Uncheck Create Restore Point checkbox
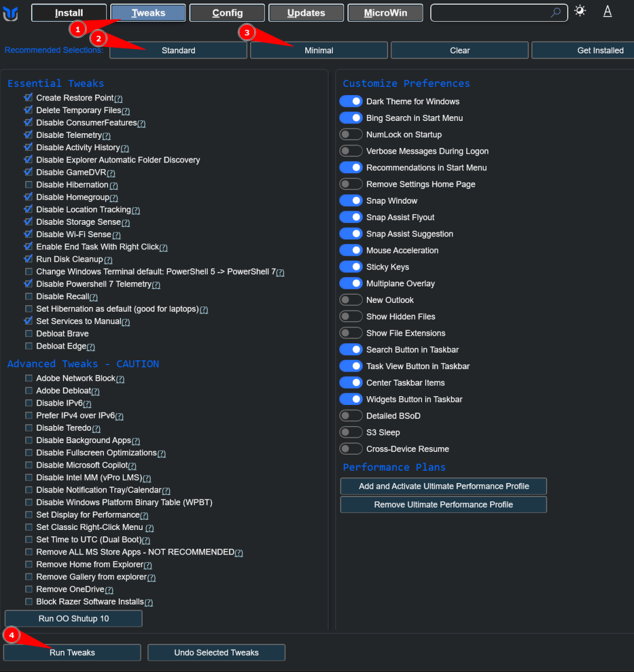Screen dimensions: 634x672 pos(29,97)
